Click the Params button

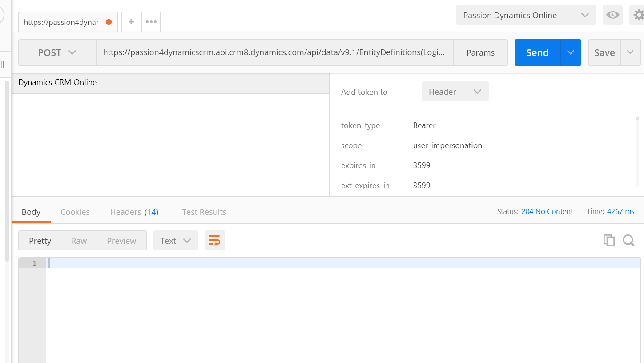point(480,52)
